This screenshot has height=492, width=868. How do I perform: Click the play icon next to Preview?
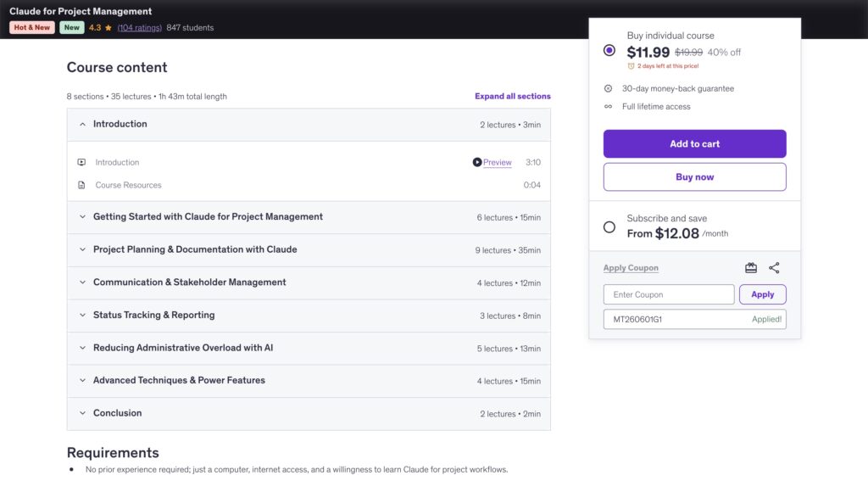(x=476, y=162)
